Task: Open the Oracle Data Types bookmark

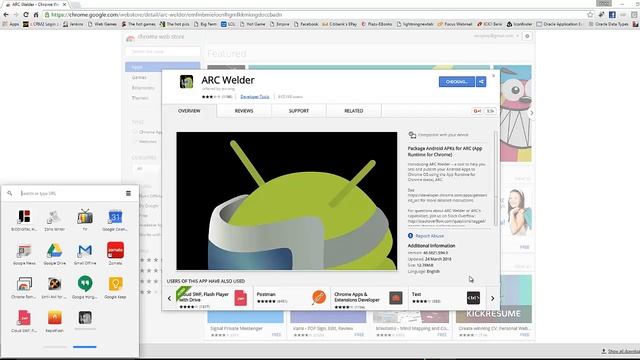Action: (608, 24)
